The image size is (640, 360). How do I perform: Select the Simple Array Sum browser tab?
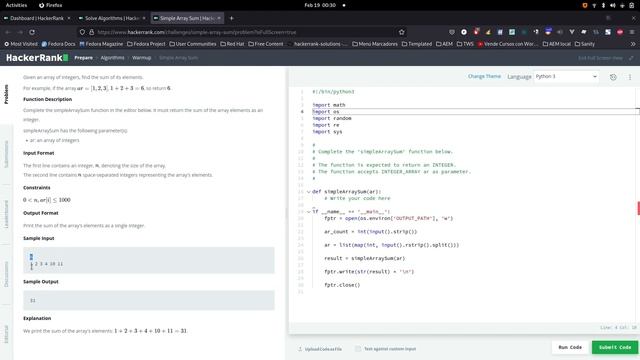[187, 18]
